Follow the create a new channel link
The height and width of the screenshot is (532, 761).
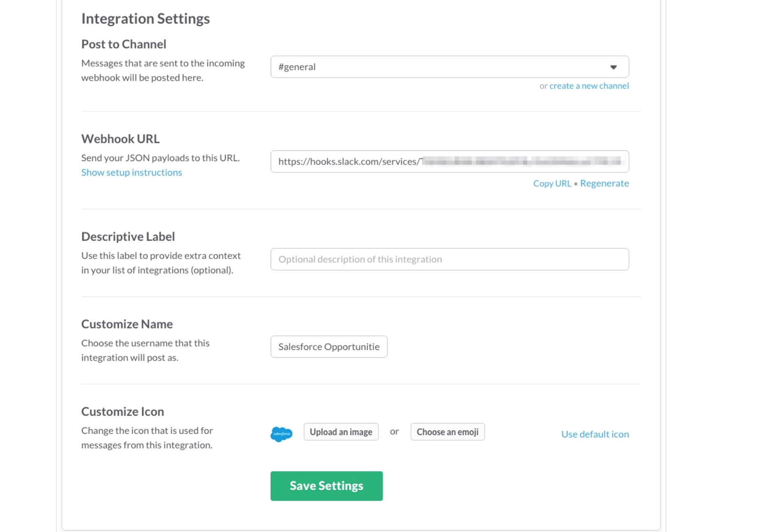(589, 86)
